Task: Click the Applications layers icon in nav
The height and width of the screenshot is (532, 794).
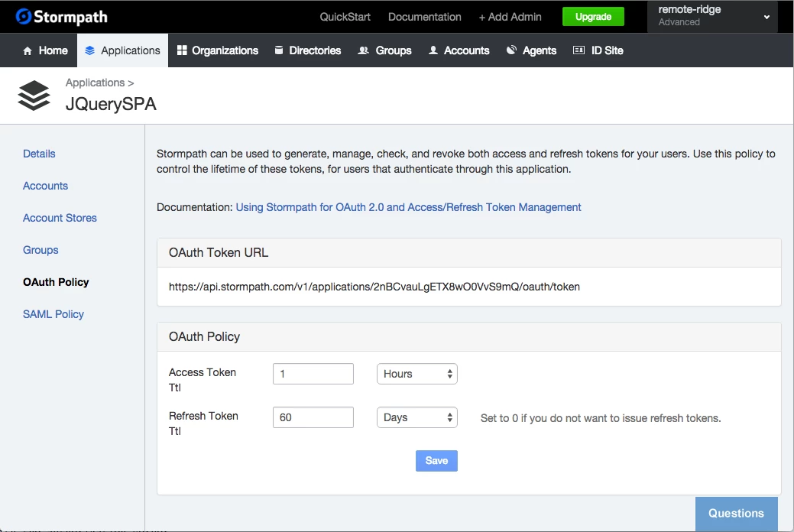Action: pos(89,50)
